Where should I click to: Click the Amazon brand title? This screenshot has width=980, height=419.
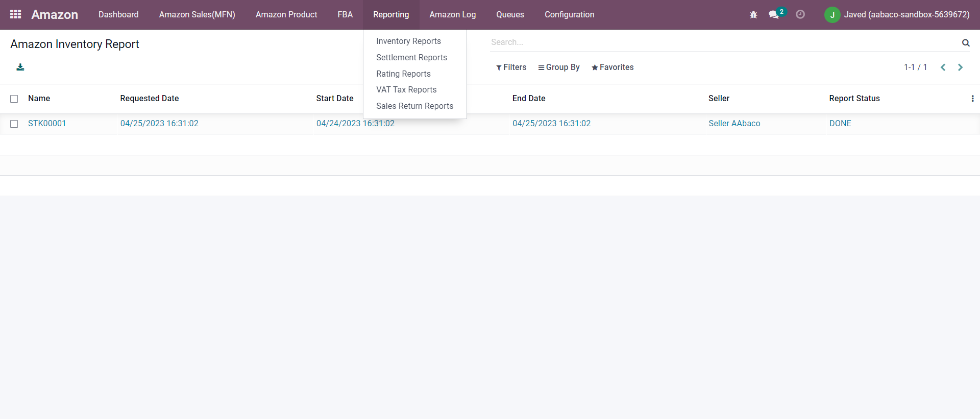click(55, 14)
